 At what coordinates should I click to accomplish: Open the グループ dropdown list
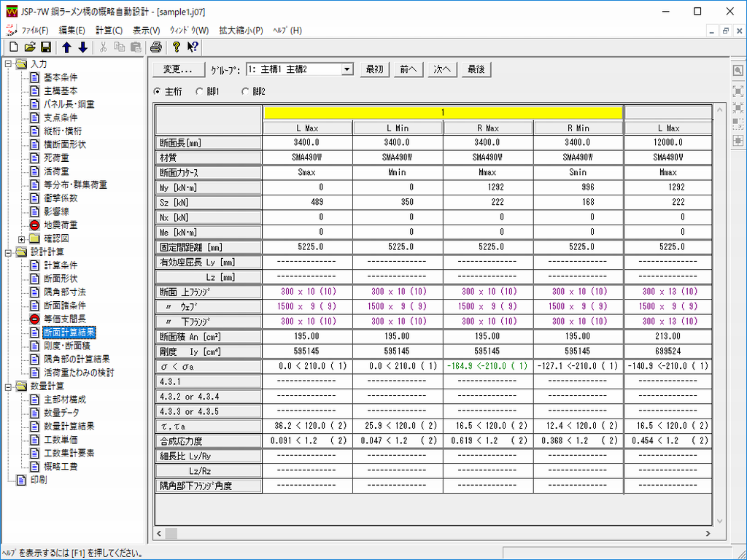click(x=347, y=69)
